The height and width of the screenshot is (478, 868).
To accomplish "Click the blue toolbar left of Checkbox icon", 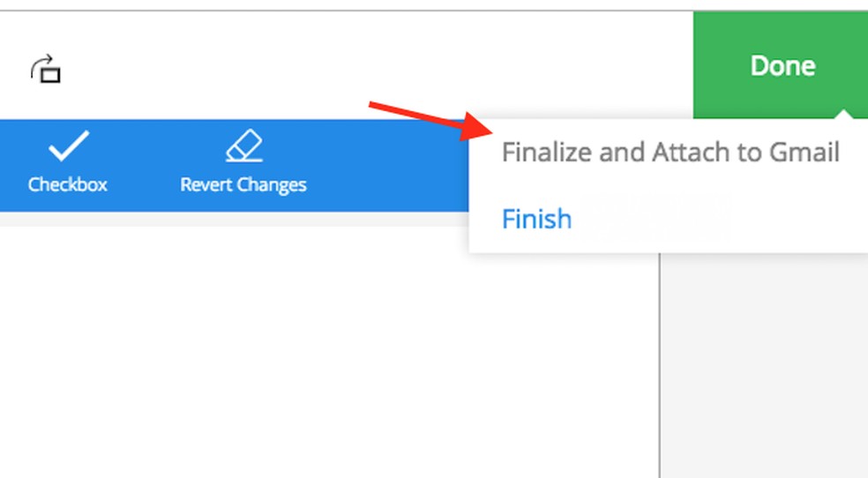I will point(11,166).
